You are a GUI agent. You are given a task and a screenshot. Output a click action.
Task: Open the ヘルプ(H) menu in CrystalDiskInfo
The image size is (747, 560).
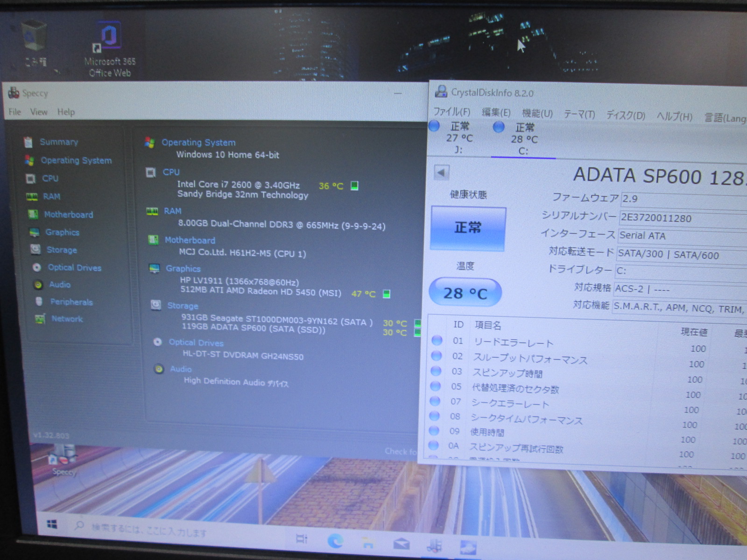point(675,117)
